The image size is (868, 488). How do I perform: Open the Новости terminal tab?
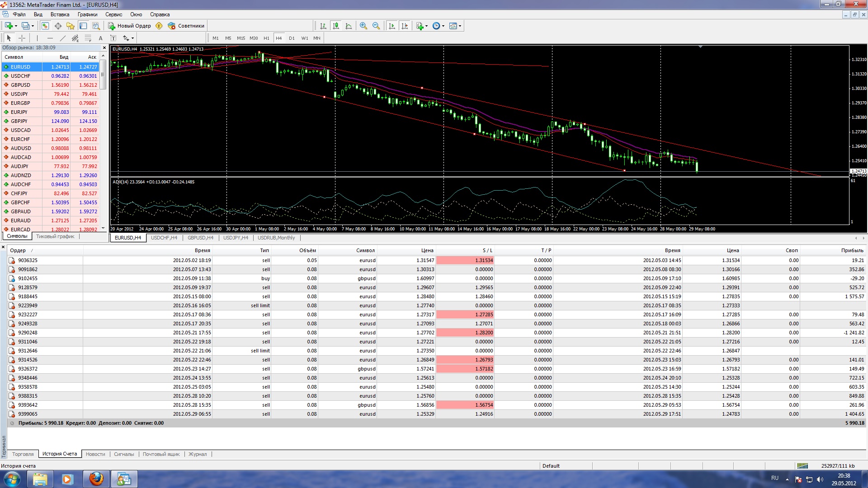(x=95, y=454)
